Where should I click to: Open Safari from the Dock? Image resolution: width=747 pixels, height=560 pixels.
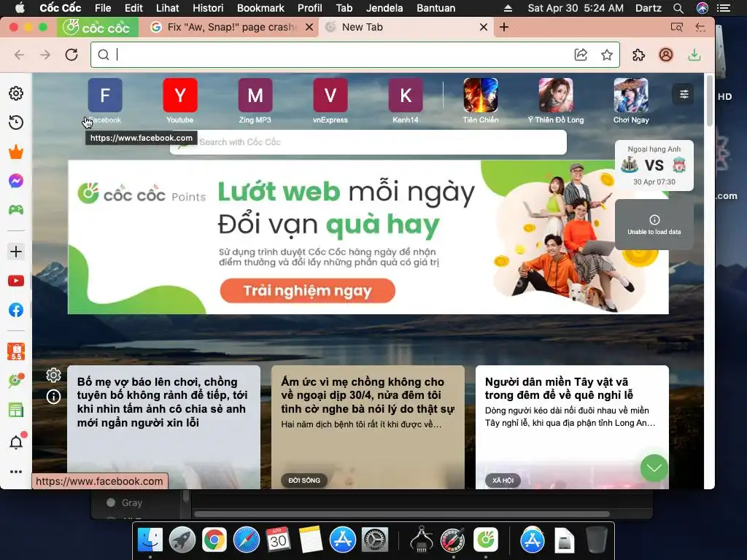tap(247, 540)
